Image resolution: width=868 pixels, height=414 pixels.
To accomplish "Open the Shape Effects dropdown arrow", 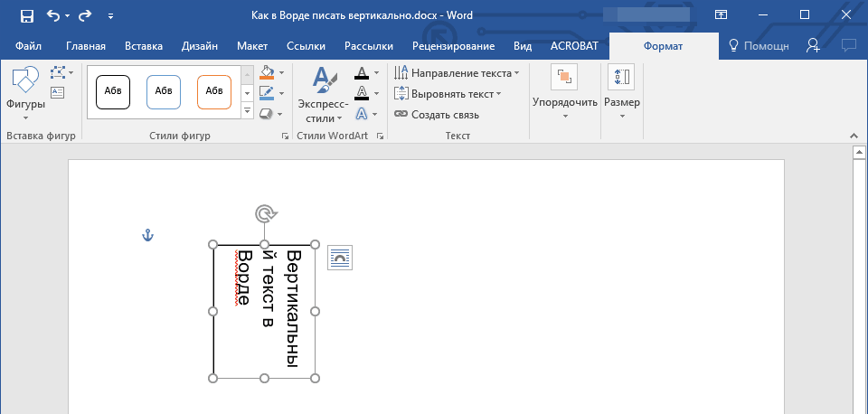I will pyautogui.click(x=280, y=114).
